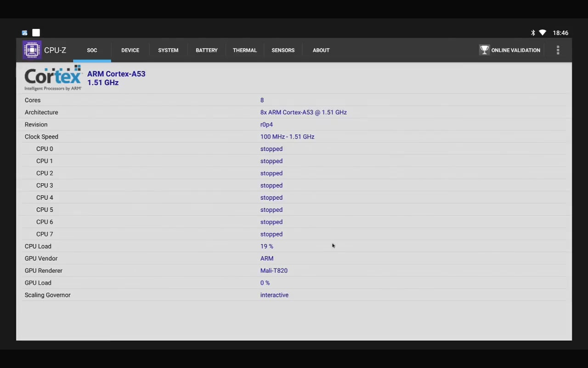Go to the THERMAL tab
The height and width of the screenshot is (368, 588).
coord(245,50)
